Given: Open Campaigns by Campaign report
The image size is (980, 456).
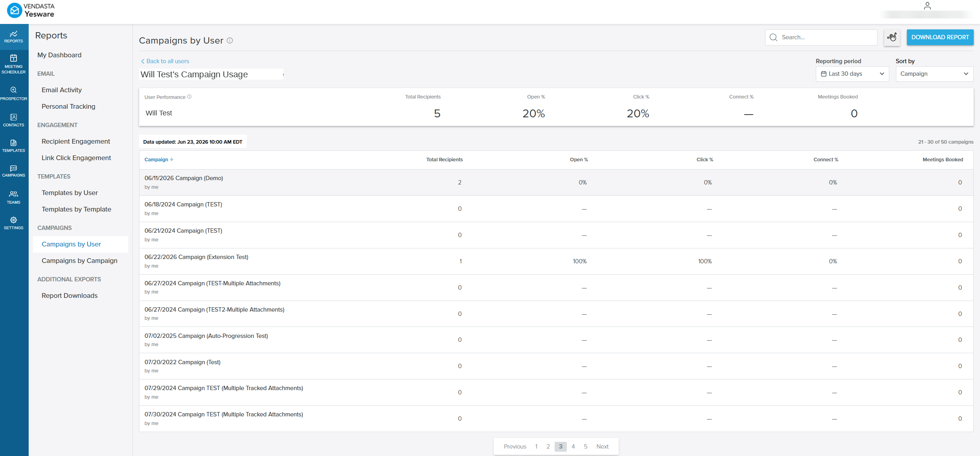Looking at the screenshot, I should (79, 261).
